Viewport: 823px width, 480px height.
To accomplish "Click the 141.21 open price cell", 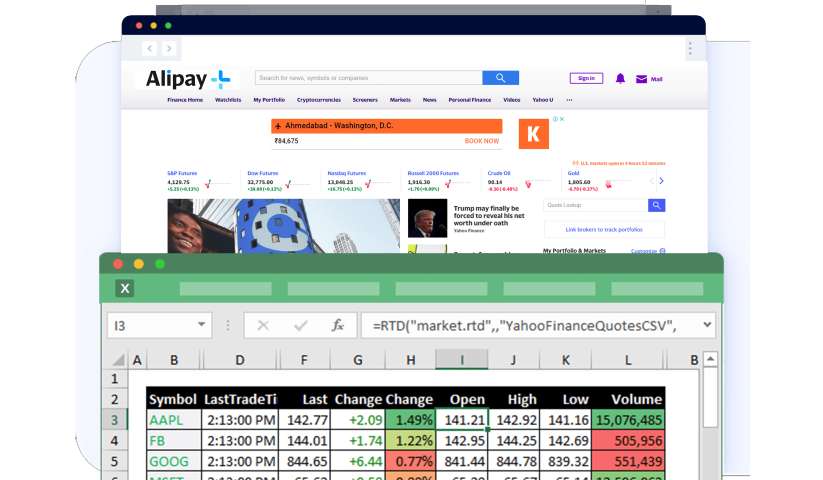I will pyautogui.click(x=462, y=420).
